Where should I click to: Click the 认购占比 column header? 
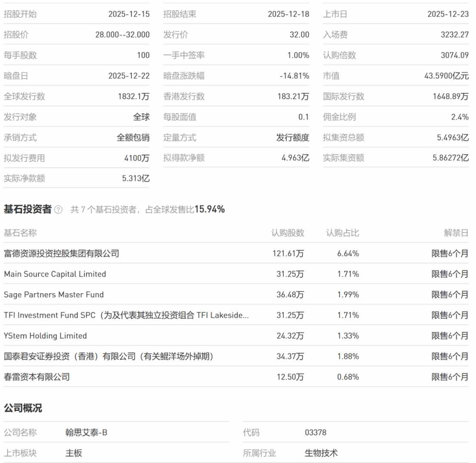[x=342, y=233]
